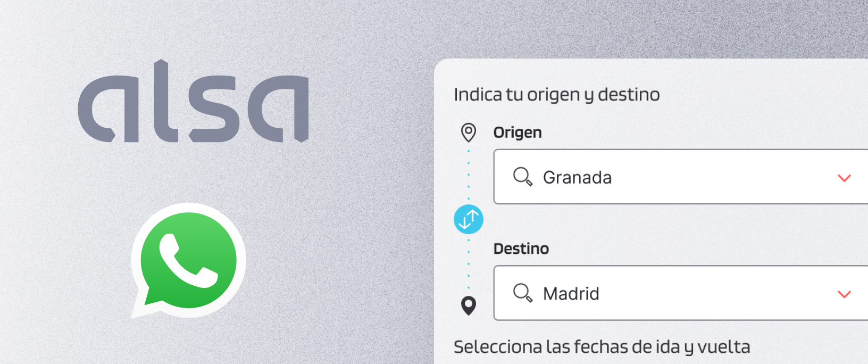Click the destination map marker icon
Screen dimensions: 868x364
click(469, 306)
